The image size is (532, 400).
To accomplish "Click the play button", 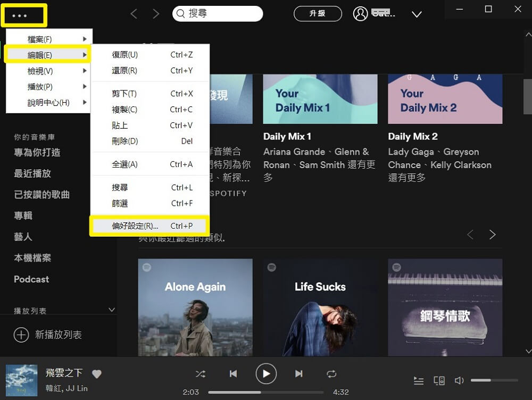I will (266, 374).
